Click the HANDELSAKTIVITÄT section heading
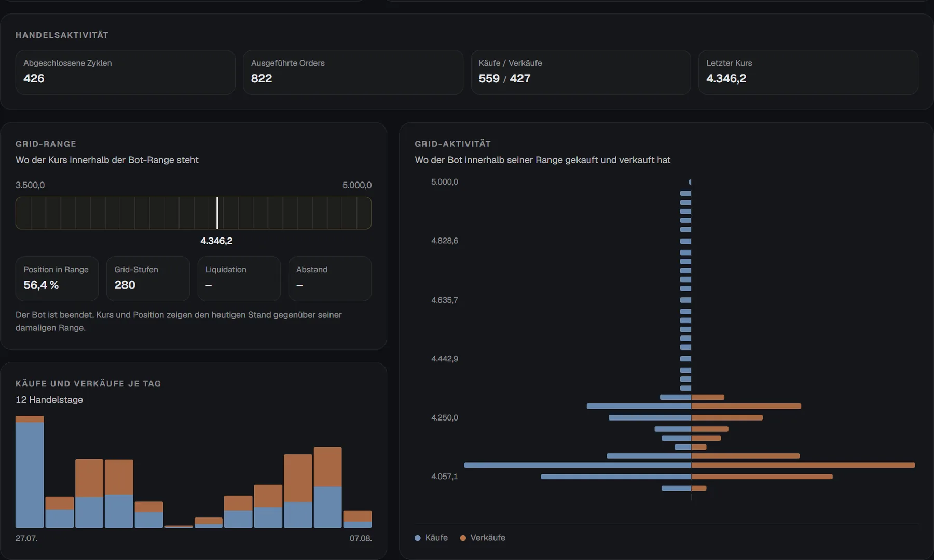The height and width of the screenshot is (560, 934). coord(62,35)
